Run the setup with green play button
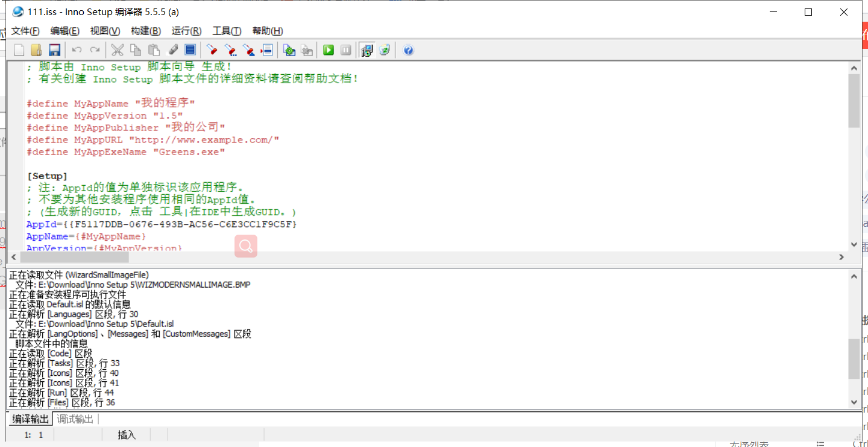This screenshot has height=447, width=868. tap(329, 50)
